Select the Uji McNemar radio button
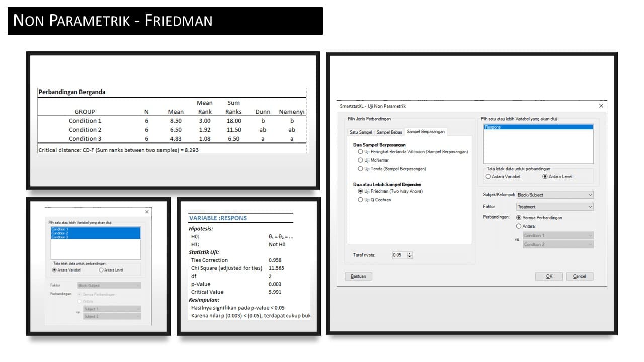 [360, 160]
